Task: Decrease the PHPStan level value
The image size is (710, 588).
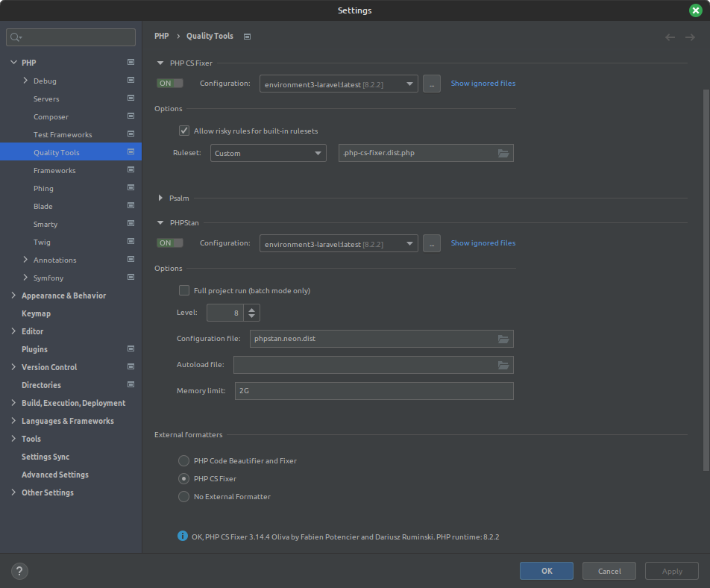Action: [252, 316]
